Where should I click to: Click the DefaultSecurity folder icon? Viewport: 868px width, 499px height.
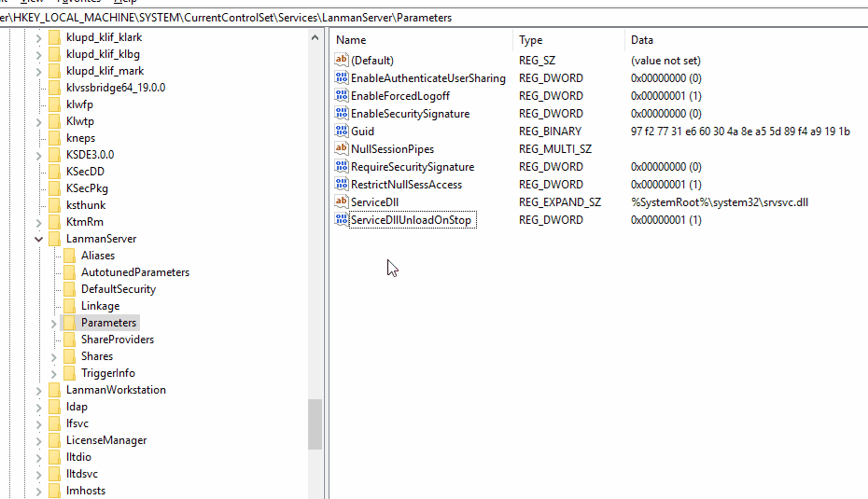tap(69, 289)
